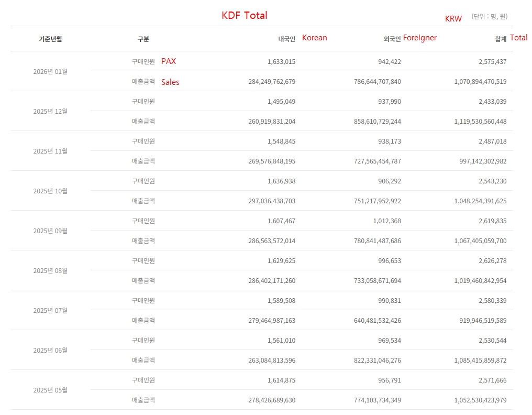The height and width of the screenshot is (415, 532).
Task: Click the 내국인 column header
Action: coord(286,39)
